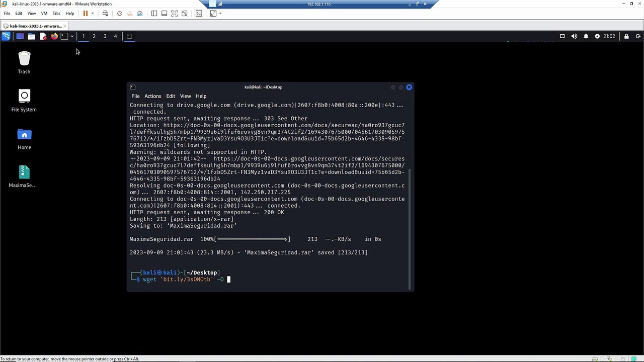Screen dimensions: 644x362
Task: Switch to workspace 4
Action: pos(115,36)
